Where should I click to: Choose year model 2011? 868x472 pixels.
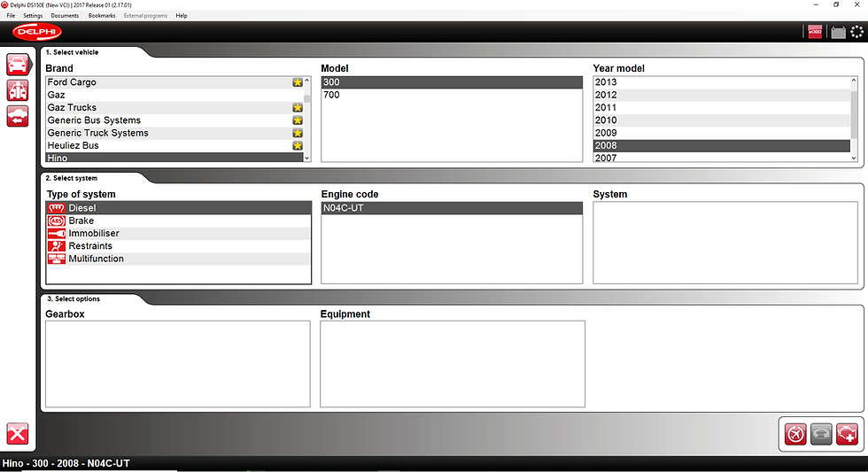[x=722, y=108]
